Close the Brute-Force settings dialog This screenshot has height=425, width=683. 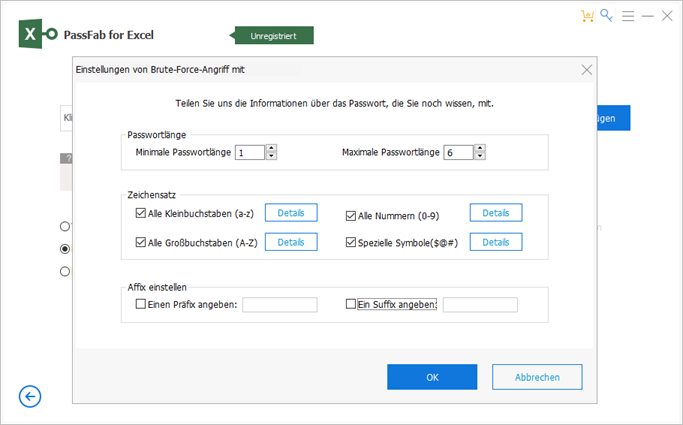(x=587, y=69)
